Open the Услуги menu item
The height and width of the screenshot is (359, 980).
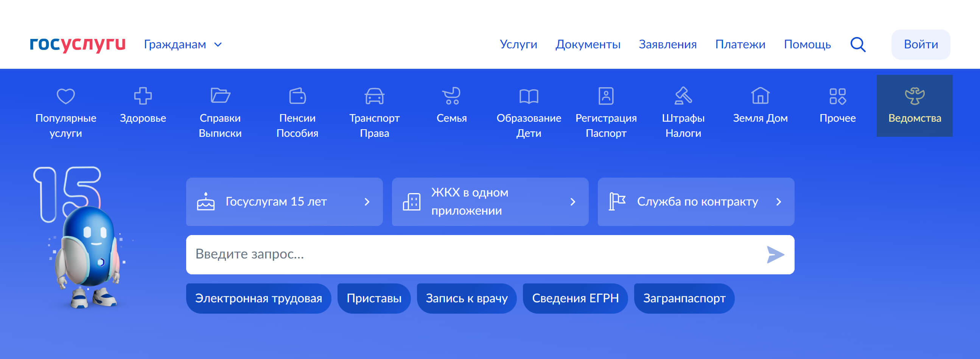(x=518, y=45)
